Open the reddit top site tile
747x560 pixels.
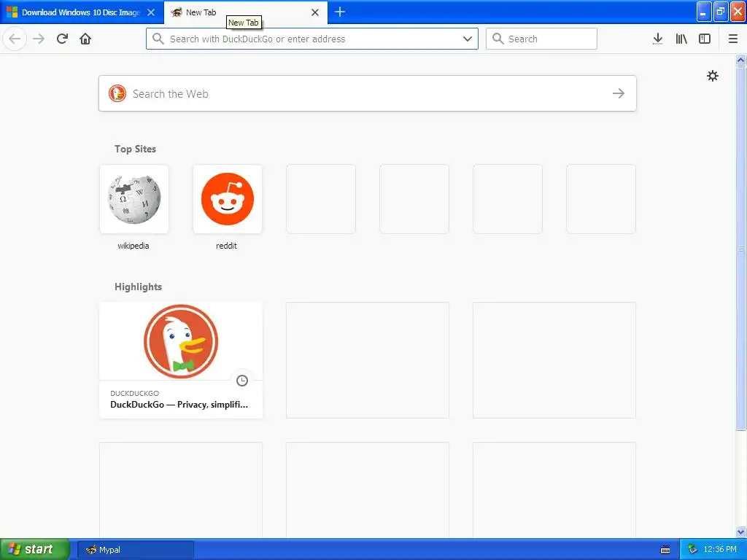tap(228, 199)
